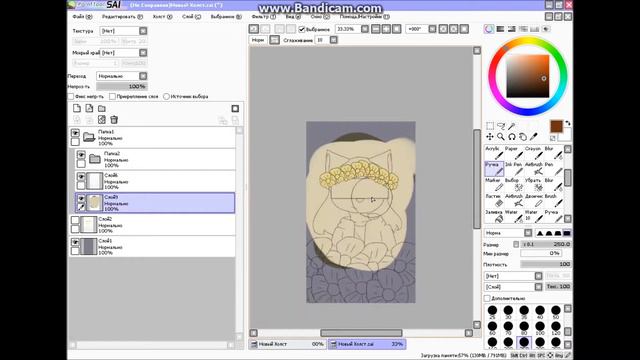Select the Ручка pen tool highlighted

494,169
